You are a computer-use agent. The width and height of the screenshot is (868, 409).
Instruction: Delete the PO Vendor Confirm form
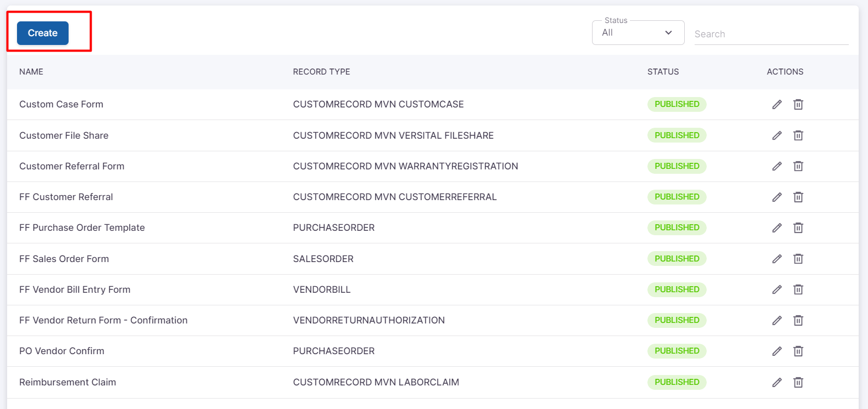[x=798, y=351]
